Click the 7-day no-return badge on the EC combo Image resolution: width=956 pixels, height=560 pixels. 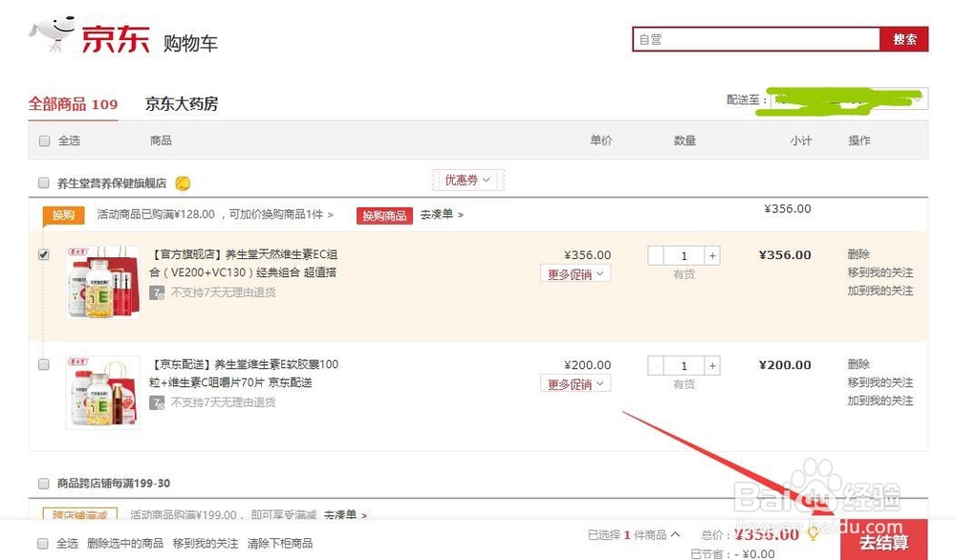point(158,293)
